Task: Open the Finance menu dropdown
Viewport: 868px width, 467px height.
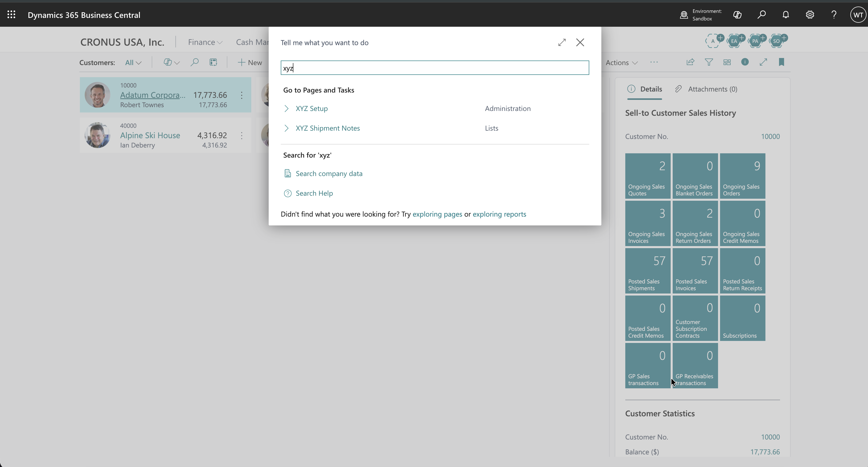Action: [x=205, y=42]
